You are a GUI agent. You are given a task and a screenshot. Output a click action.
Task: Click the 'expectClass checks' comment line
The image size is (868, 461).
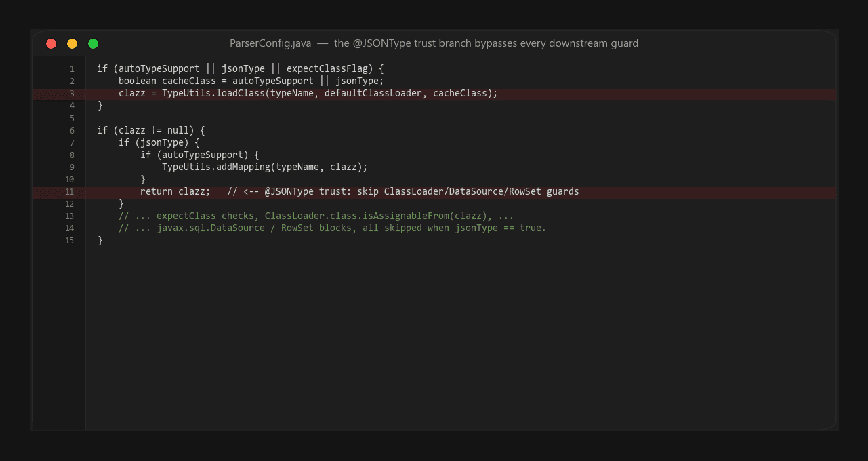pos(316,216)
